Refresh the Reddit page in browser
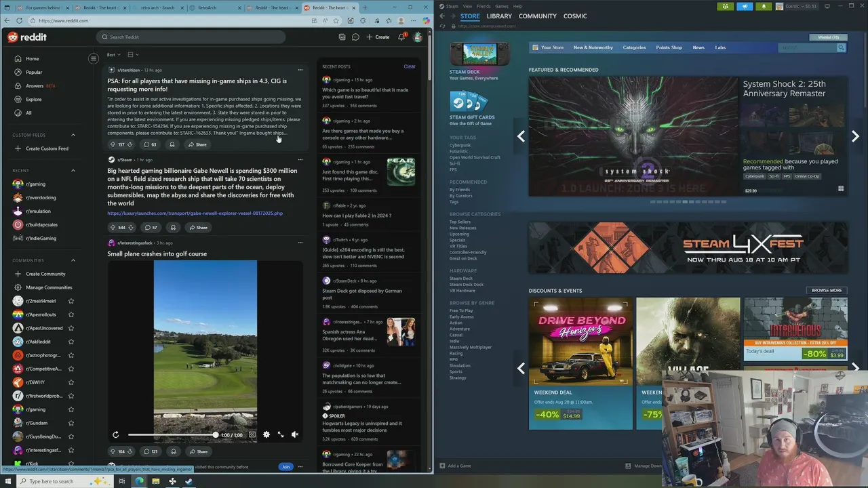The height and width of the screenshot is (488, 868). [x=19, y=20]
